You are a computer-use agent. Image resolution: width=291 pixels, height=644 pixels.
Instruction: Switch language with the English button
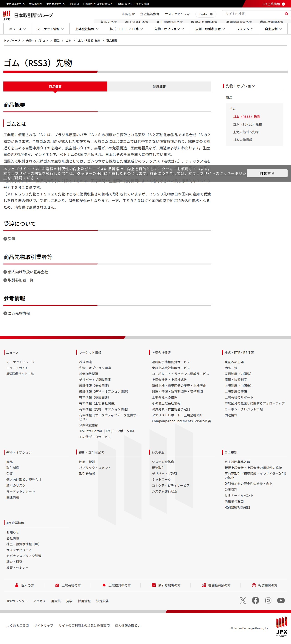point(206,14)
